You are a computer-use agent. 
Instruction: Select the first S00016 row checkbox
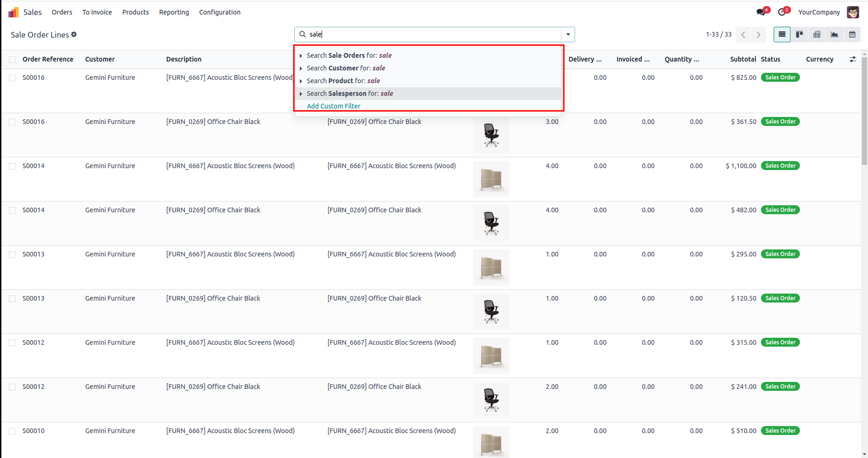[x=12, y=78]
